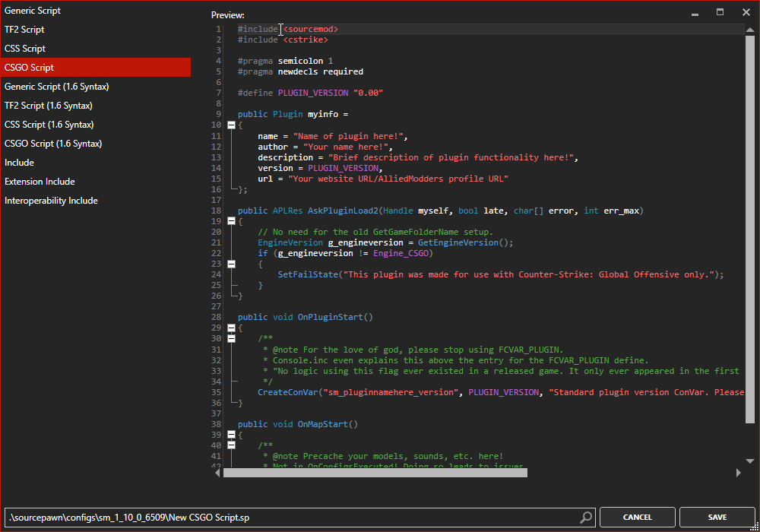Select the Include template
The width and height of the screenshot is (760, 532).
[x=96, y=163]
